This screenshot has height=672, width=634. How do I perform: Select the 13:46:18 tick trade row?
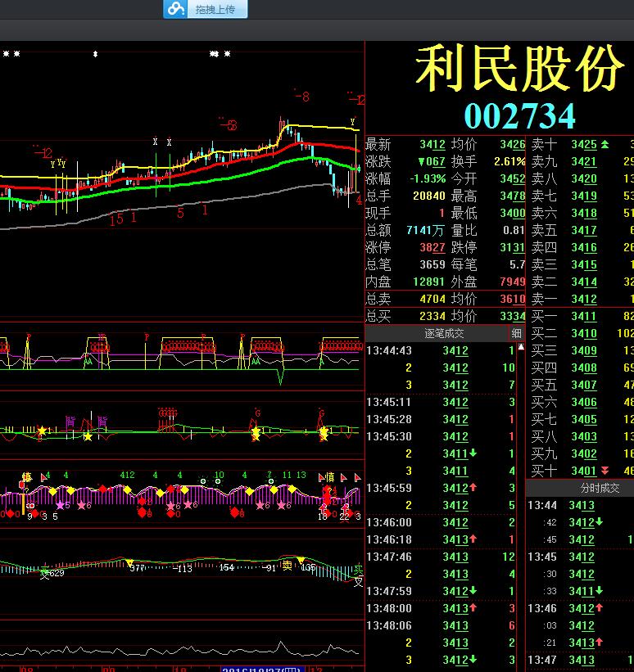(x=441, y=539)
